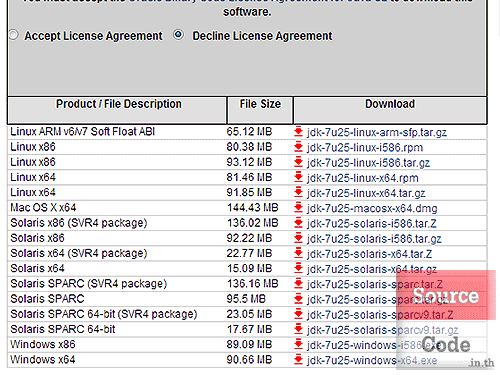
Task: Download jdk-7u25-solaris-i586.tar.Z link
Action: (x=372, y=224)
